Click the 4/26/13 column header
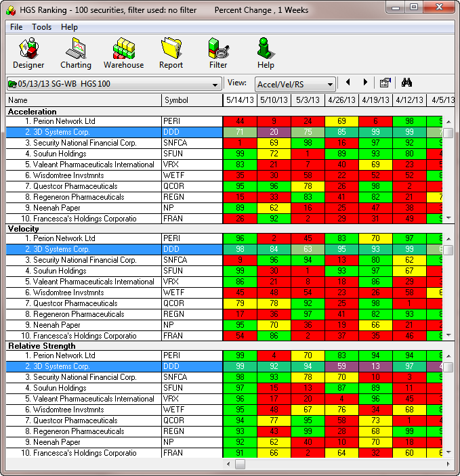This screenshot has width=460, height=476. pyautogui.click(x=341, y=100)
